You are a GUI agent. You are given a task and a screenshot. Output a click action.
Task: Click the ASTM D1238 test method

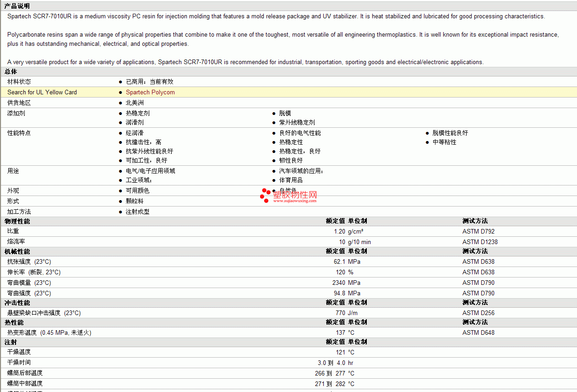[480, 242]
